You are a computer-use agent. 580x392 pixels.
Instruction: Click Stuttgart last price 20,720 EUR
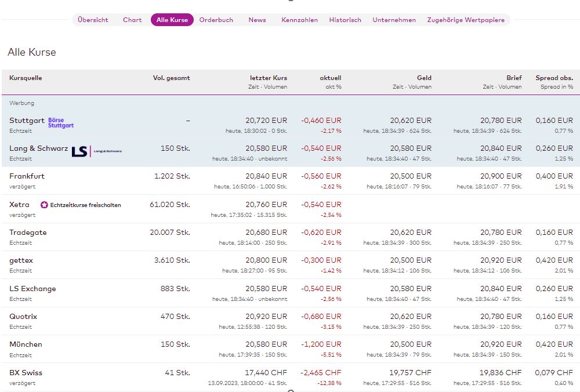pyautogui.click(x=266, y=121)
